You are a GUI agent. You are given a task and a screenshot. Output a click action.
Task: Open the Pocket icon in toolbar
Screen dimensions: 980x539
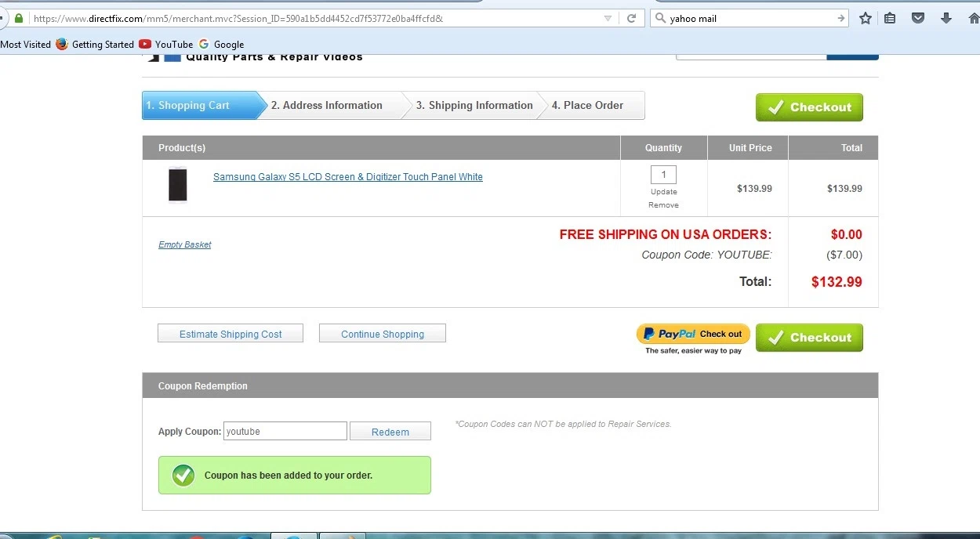click(918, 18)
